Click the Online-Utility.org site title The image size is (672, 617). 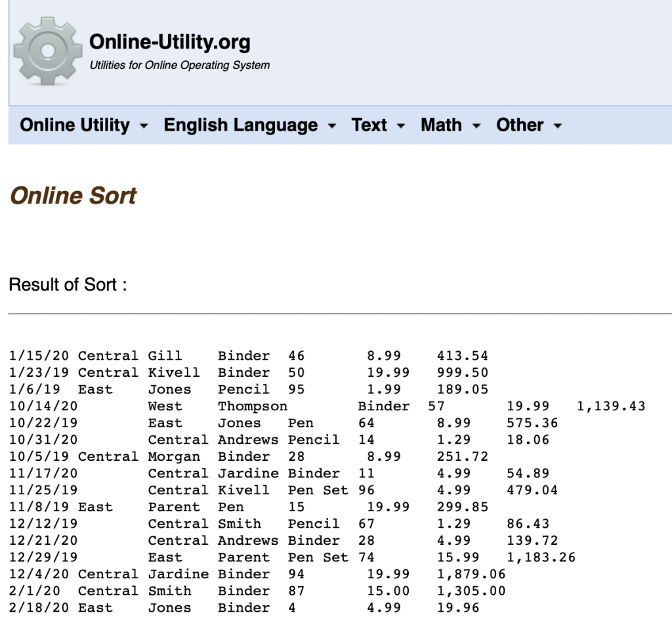pyautogui.click(x=169, y=41)
